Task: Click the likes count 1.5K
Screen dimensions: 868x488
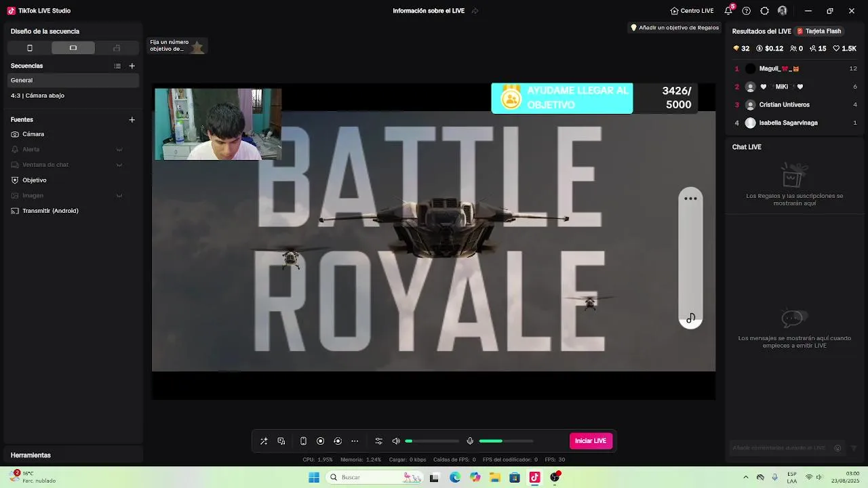Action: (845, 49)
